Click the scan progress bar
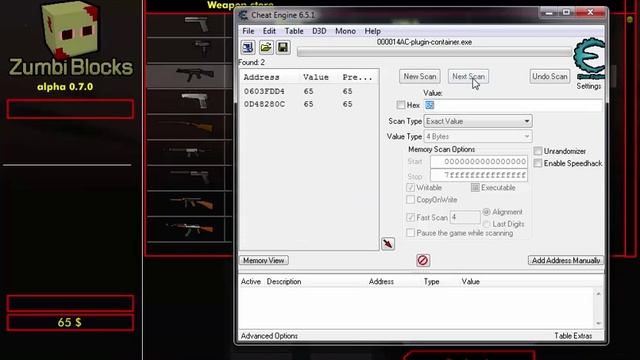 coord(434,52)
